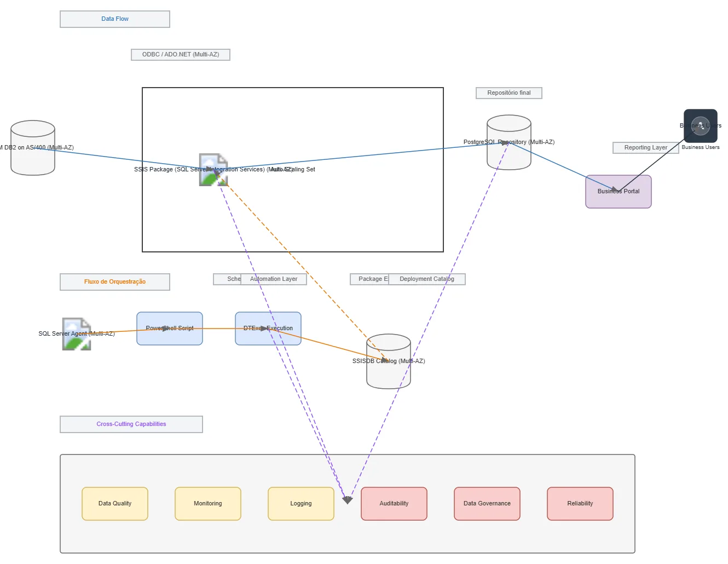728x564 pixels.
Task: Select the DB2 on AS/400 database cylinder
Action: coord(33,148)
